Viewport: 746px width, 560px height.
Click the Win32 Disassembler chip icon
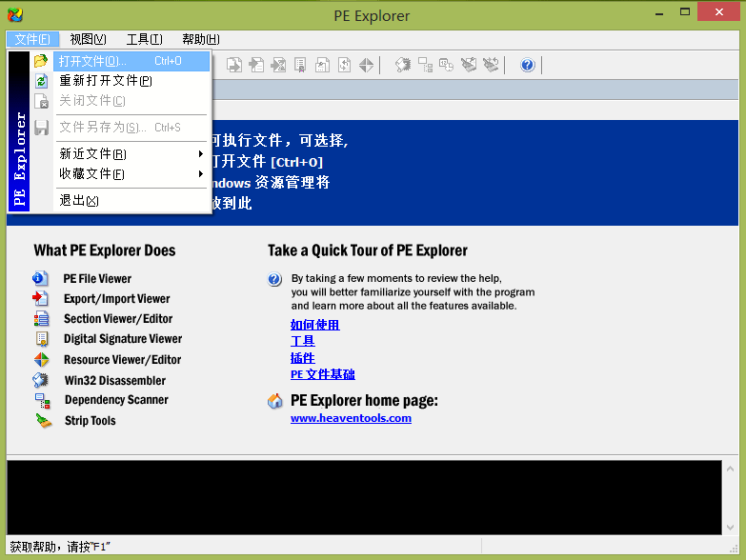[40, 380]
